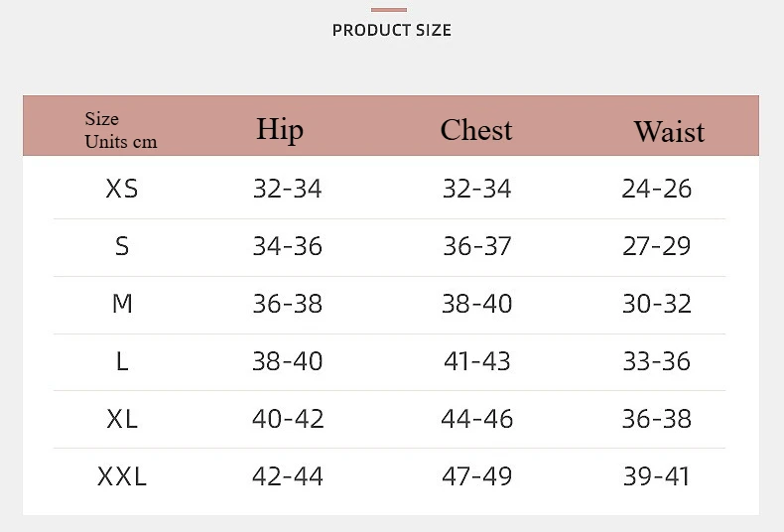The height and width of the screenshot is (532, 784).
Task: Select the XS size row label
Action: [122, 189]
